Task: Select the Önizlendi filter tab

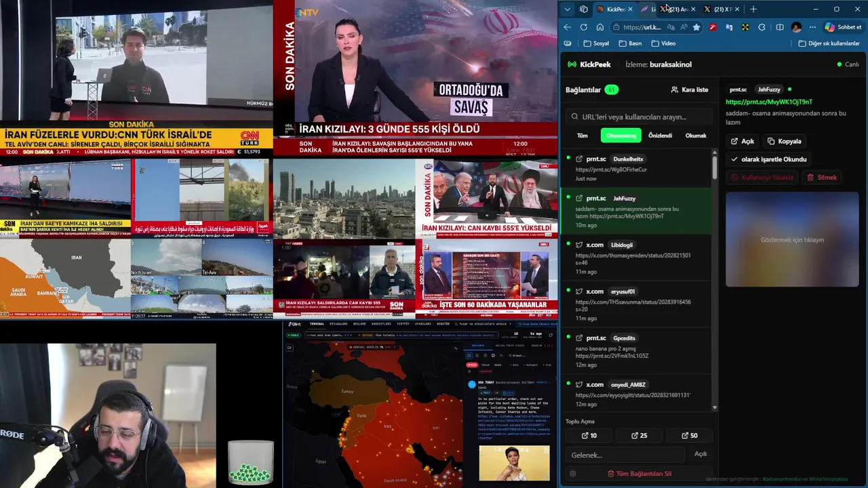Action: (660, 136)
